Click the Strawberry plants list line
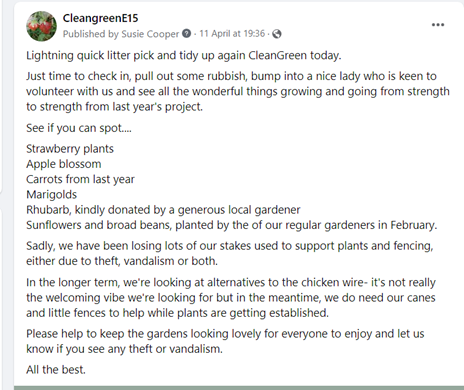Screen dimensions: 464x390 70,149
